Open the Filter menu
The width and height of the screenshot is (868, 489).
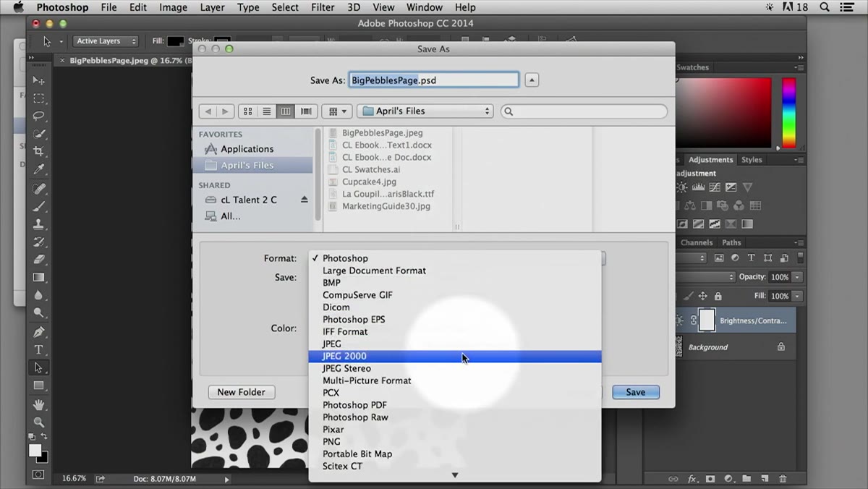coord(323,7)
